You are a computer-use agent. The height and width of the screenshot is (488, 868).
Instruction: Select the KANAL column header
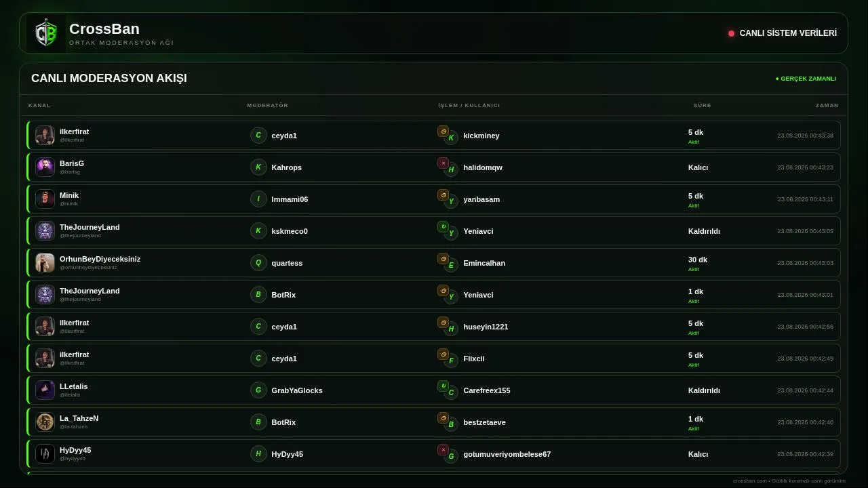pos(39,105)
